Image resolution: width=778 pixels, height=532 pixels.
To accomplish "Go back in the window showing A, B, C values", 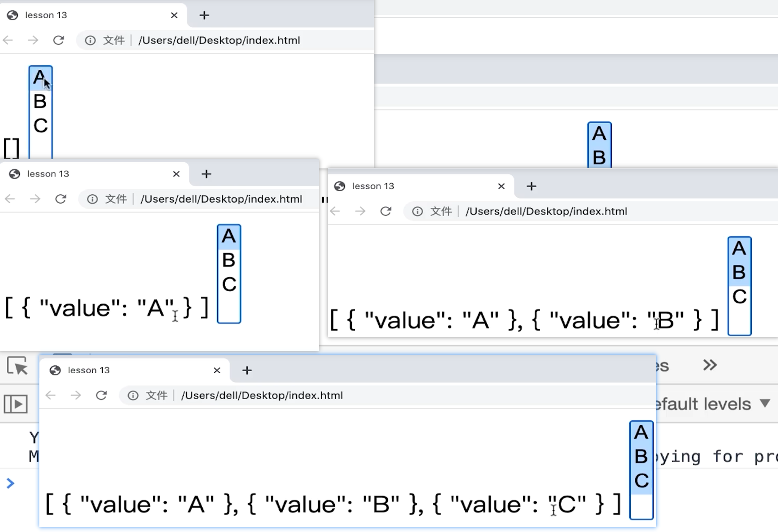I will [x=51, y=395].
